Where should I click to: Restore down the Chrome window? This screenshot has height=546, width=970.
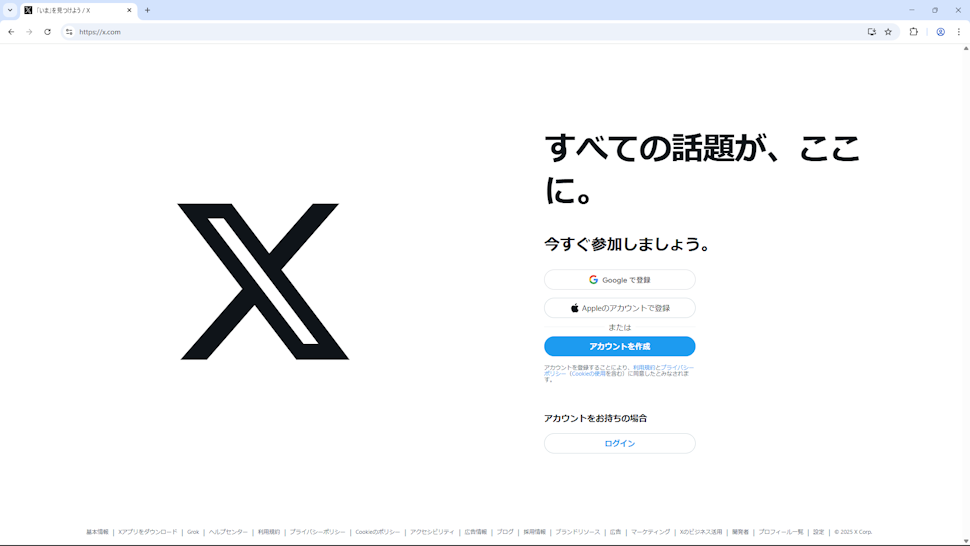[935, 10]
